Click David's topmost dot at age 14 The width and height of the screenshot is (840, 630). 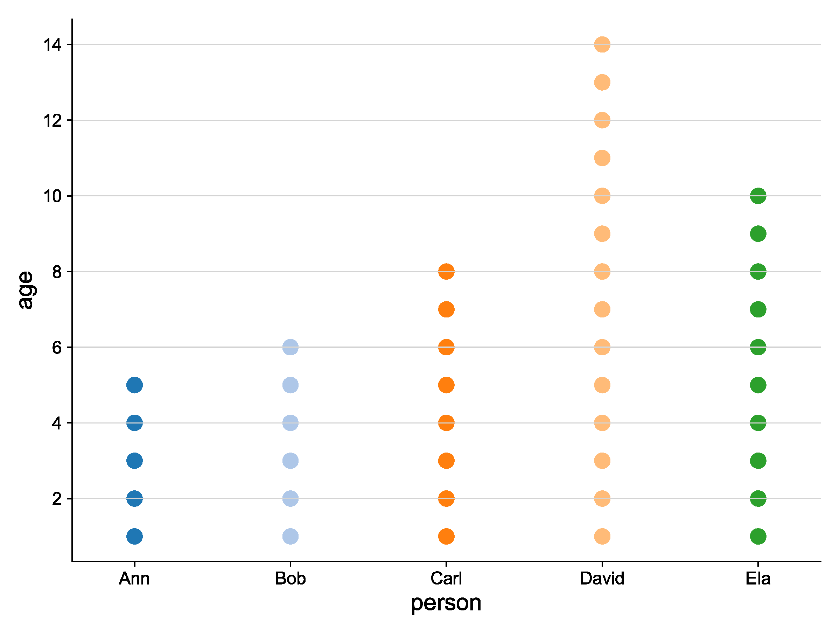tap(602, 44)
